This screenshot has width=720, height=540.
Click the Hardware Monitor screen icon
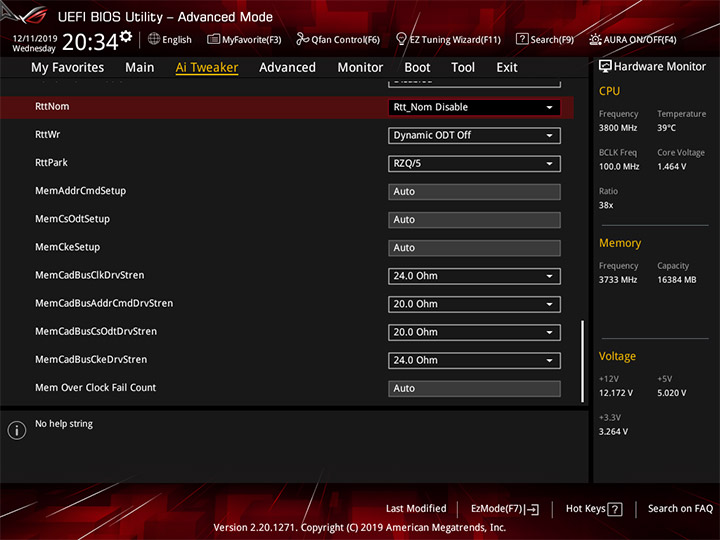(605, 67)
